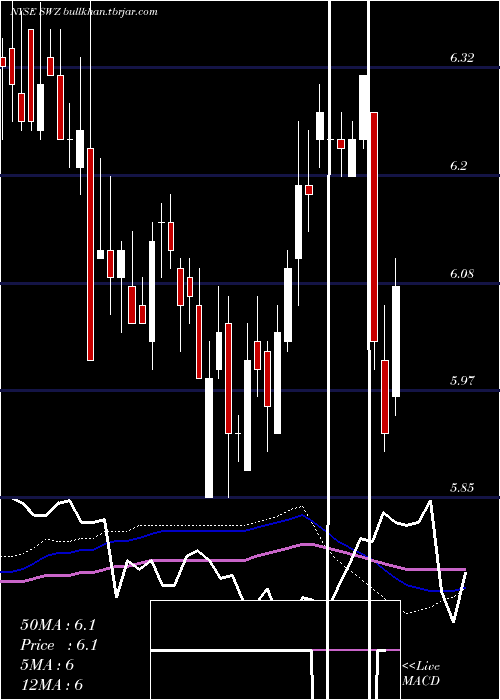Click the Price : 6.1 readout
The width and height of the screenshot is (500, 700).
[x=59, y=645]
